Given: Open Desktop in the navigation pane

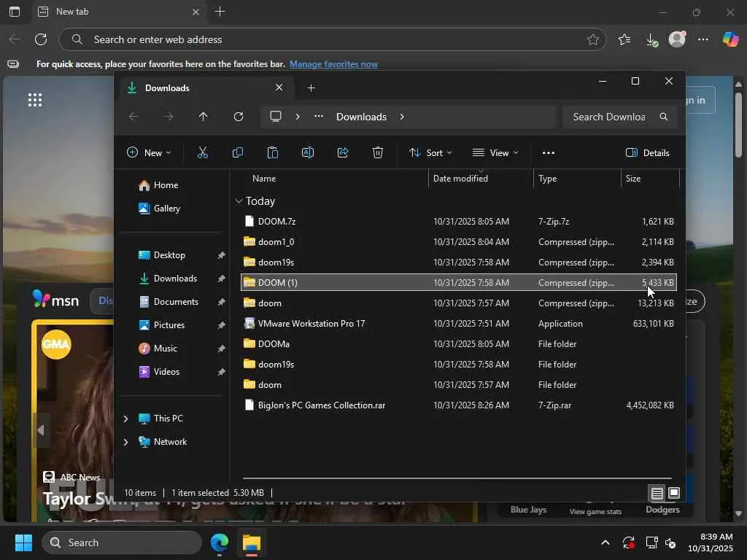Looking at the screenshot, I should [x=169, y=255].
